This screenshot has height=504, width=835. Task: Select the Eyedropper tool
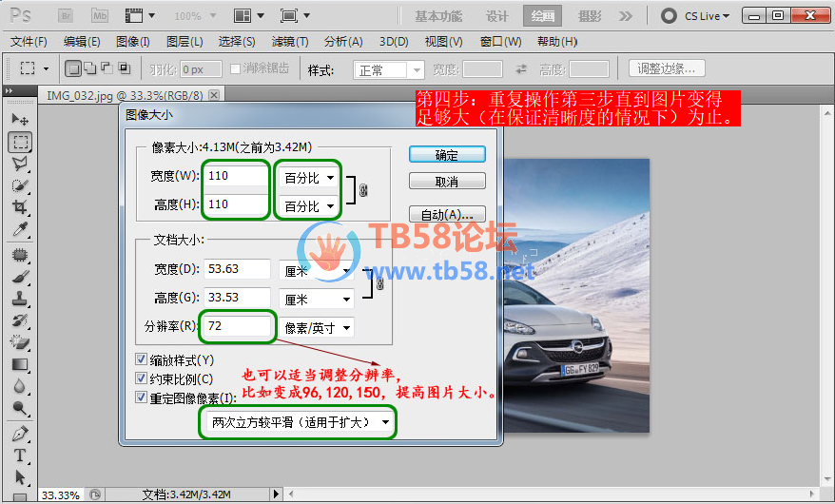[20, 229]
